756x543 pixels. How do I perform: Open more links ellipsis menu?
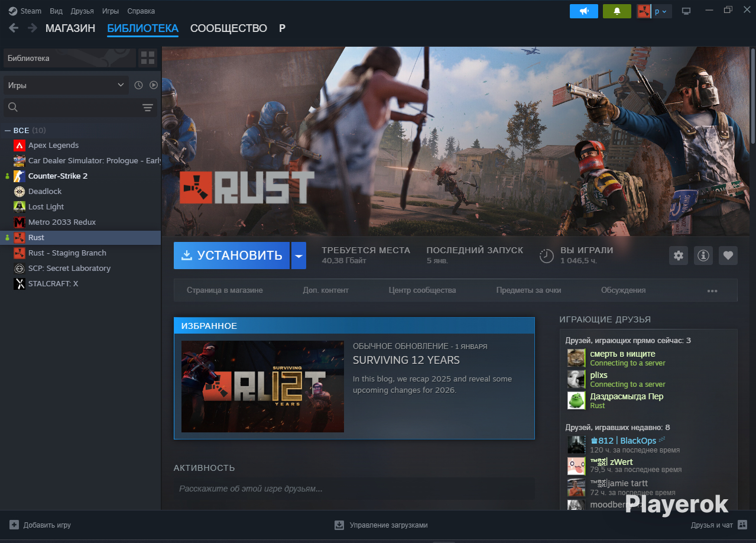(x=712, y=290)
